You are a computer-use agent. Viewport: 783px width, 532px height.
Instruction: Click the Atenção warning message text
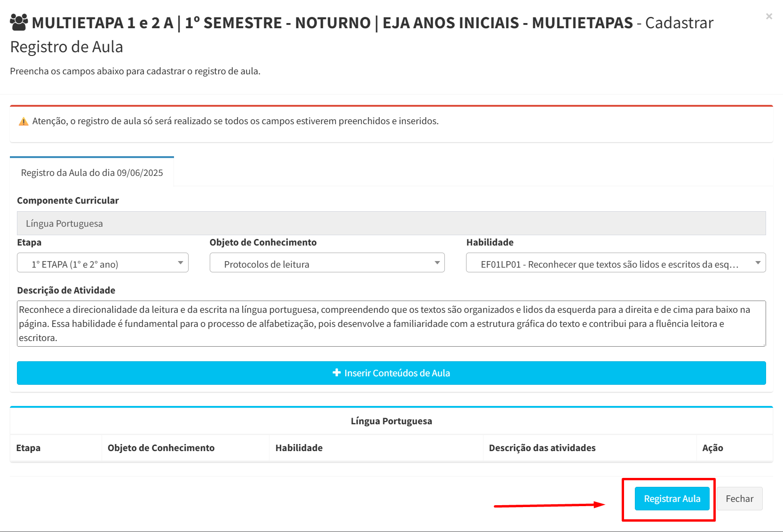tap(235, 121)
